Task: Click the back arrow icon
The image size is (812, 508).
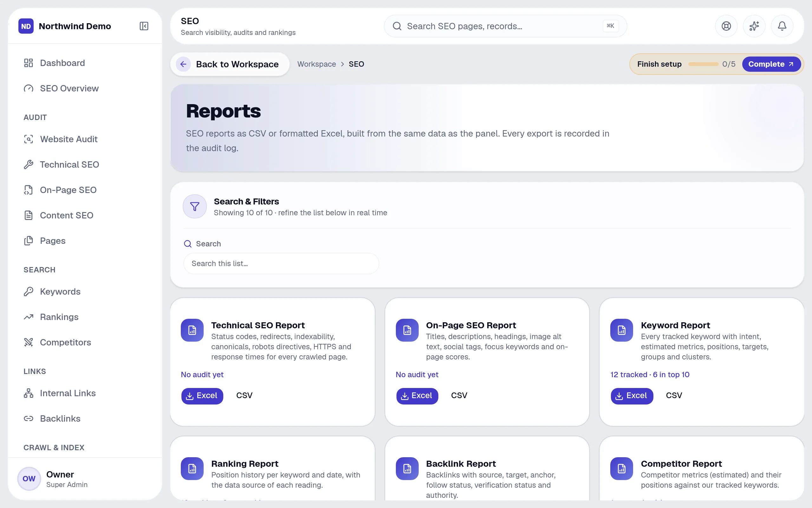Action: coord(183,64)
